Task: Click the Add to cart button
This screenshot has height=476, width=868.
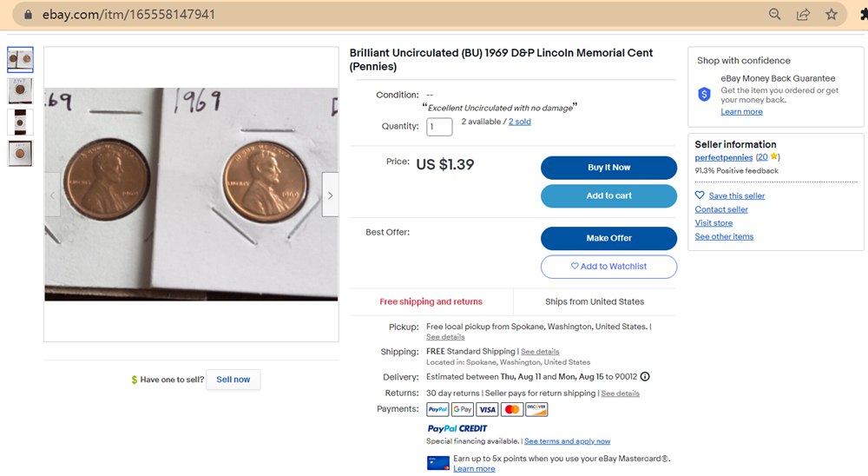Action: [x=608, y=196]
